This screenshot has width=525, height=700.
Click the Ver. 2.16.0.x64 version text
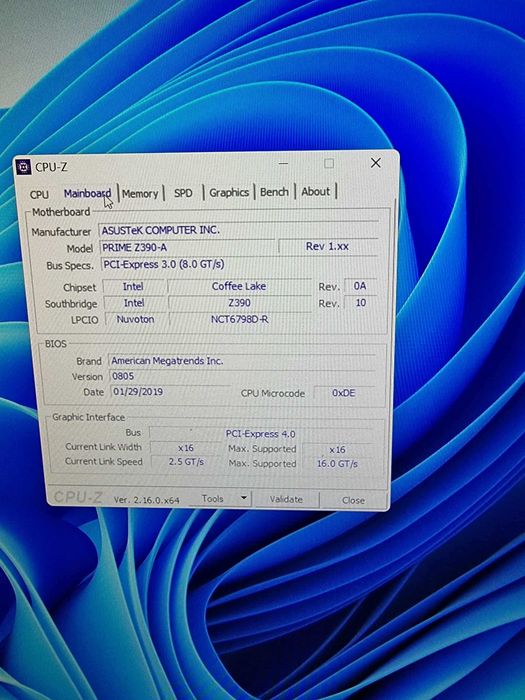146,500
